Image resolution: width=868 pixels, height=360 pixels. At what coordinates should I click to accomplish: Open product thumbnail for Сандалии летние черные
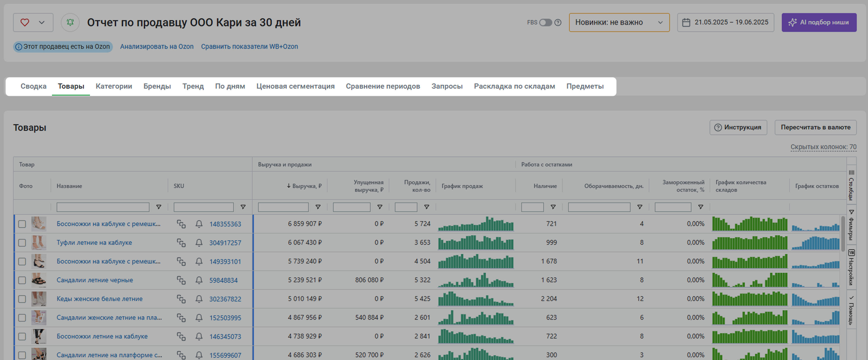pos(39,280)
